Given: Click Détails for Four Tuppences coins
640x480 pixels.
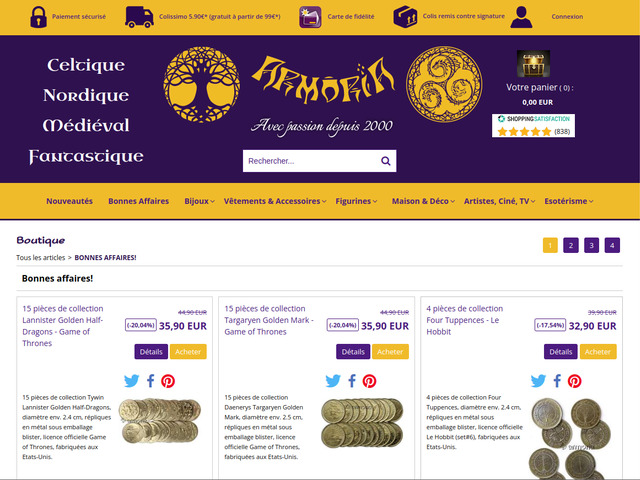Looking at the screenshot, I should tap(561, 351).
